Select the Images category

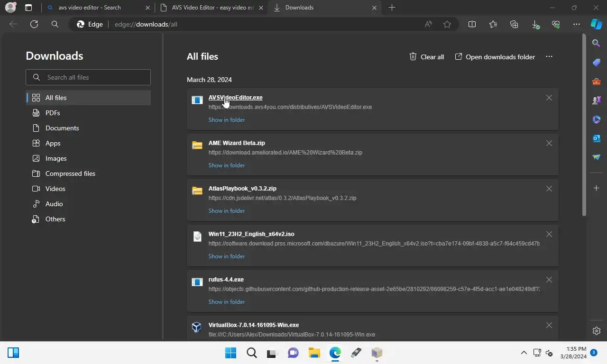click(88, 158)
